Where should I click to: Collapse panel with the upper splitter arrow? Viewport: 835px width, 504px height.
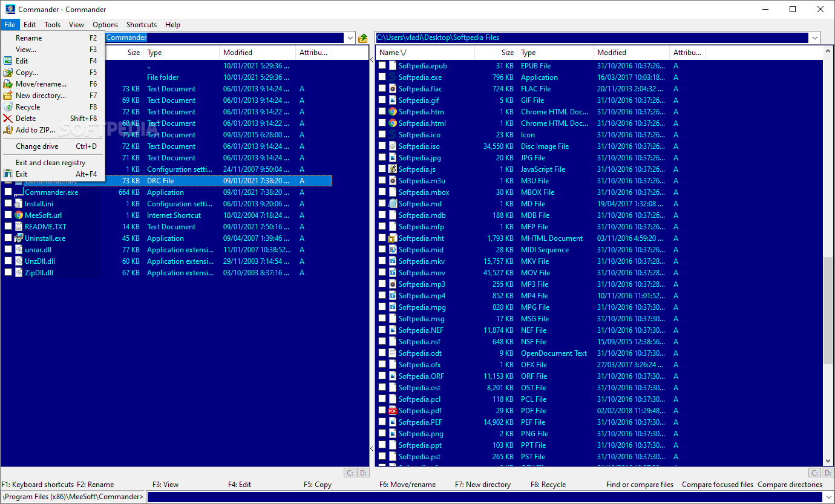tap(372, 61)
